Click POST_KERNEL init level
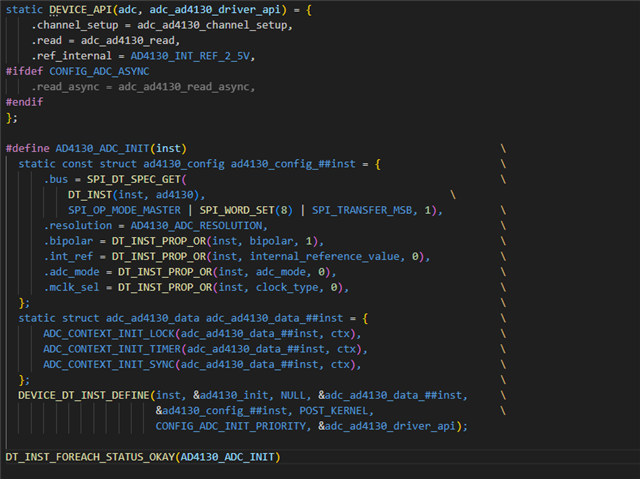 tap(333, 411)
